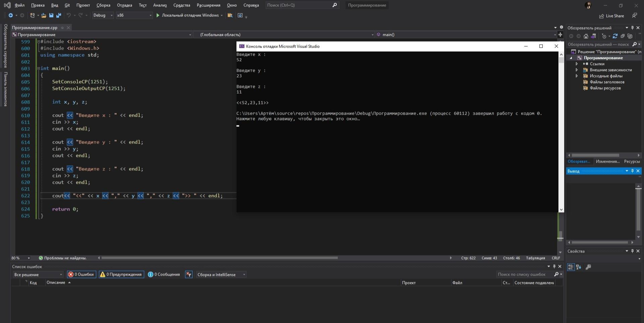
Task: Click the Find in Files toolbar icon
Action: coord(230,15)
